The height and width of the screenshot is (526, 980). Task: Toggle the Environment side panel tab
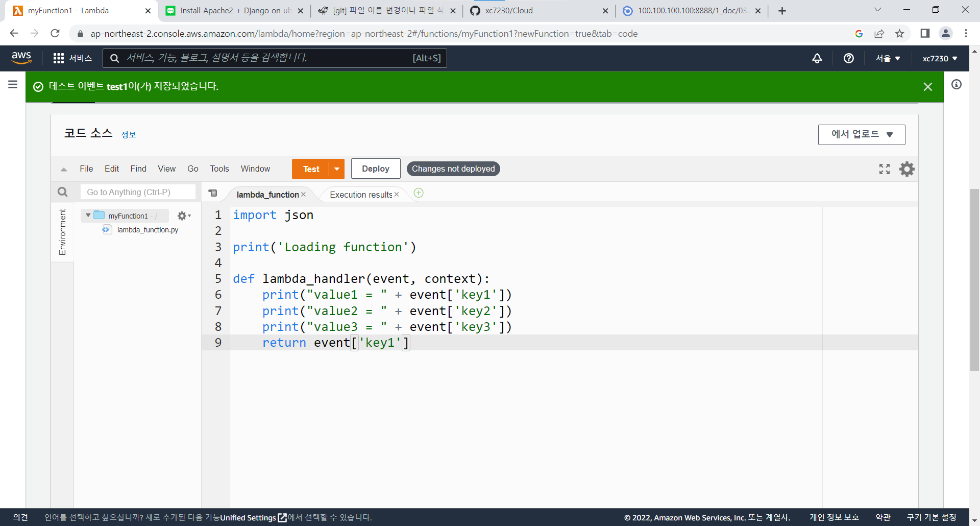click(63, 232)
